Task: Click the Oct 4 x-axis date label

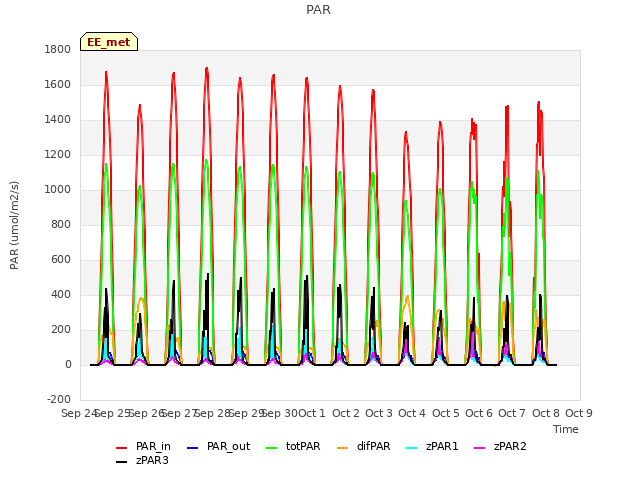Action: [x=412, y=413]
